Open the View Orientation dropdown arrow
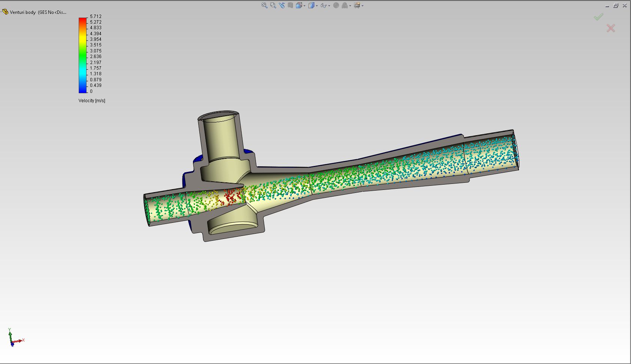 click(x=305, y=6)
